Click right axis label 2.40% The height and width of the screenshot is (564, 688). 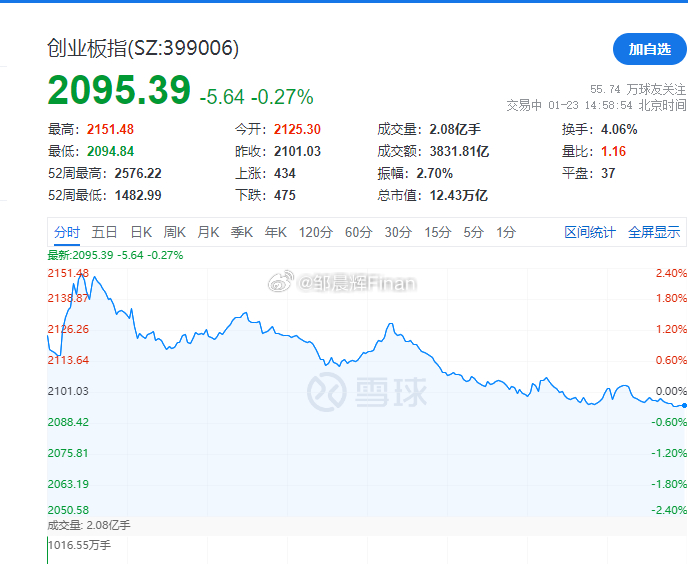click(671, 273)
